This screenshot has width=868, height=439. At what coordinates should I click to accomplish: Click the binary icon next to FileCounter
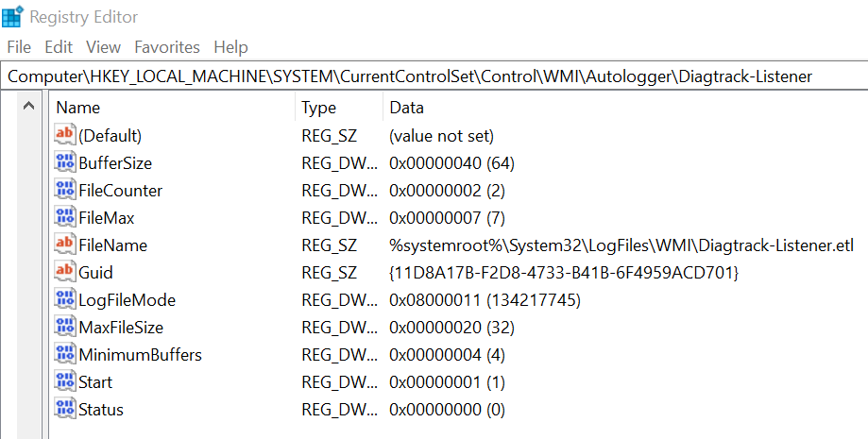(x=65, y=191)
